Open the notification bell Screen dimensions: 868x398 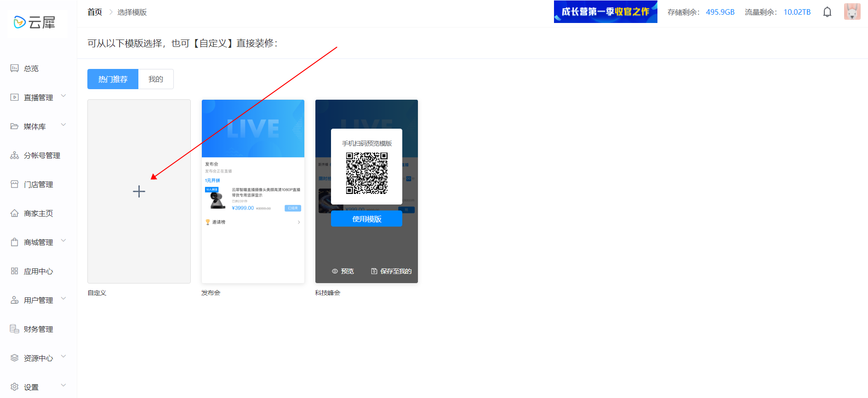pos(827,12)
